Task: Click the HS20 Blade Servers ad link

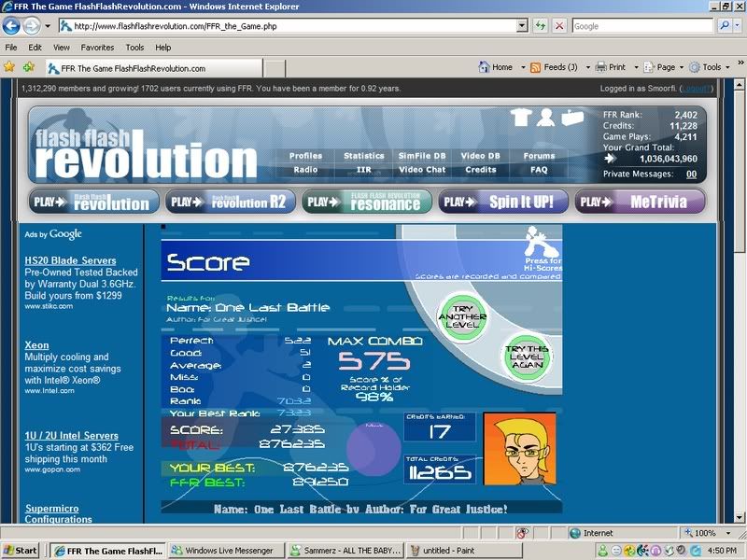Action: [x=71, y=260]
